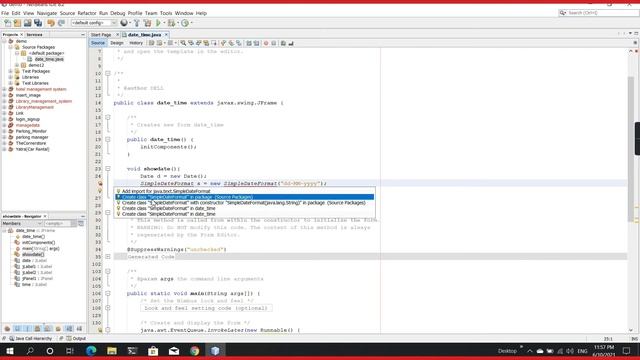Viewport: 640px width, 360px height.
Task: Click the Debug Project toolbar icon
Action: [x=171, y=23]
